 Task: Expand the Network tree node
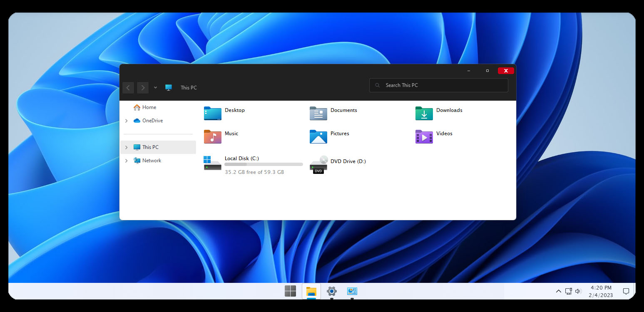[127, 161]
